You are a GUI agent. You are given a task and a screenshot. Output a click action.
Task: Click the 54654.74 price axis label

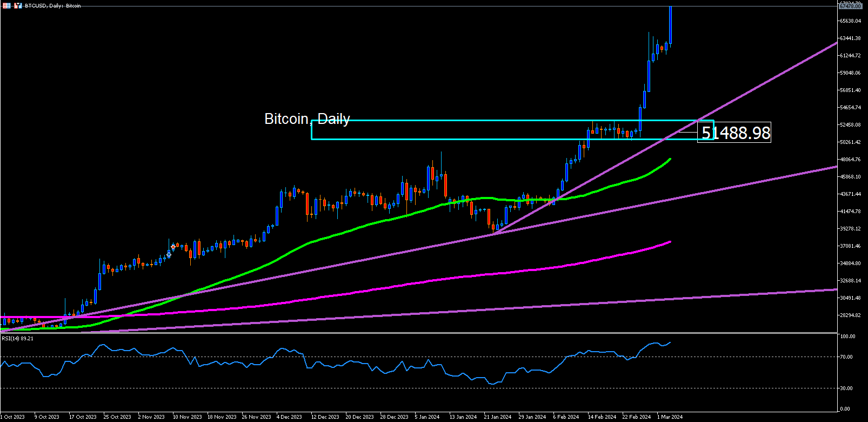pos(850,108)
